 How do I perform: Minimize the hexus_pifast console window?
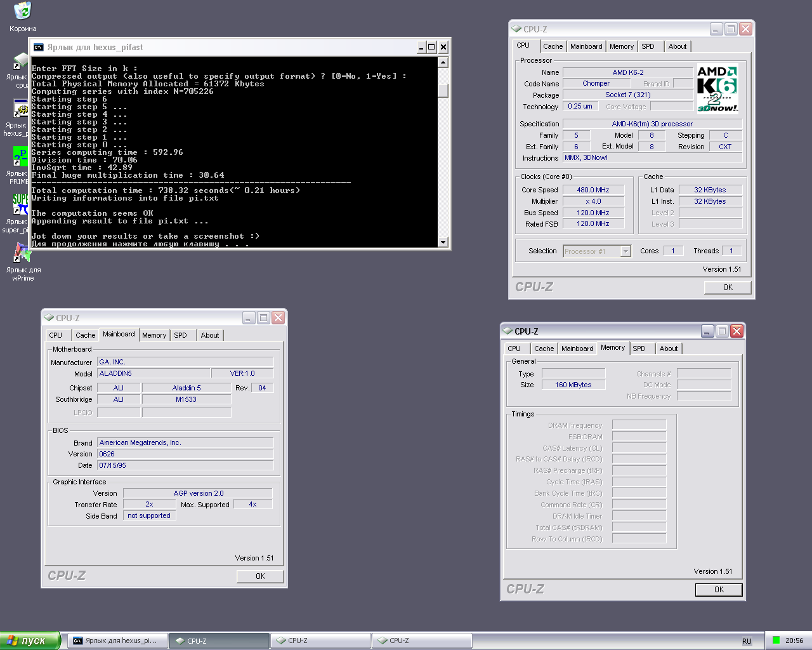pos(421,47)
